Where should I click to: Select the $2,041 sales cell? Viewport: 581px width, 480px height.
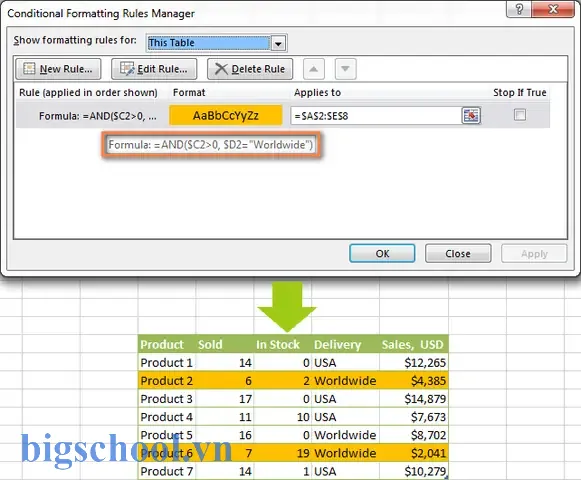pyautogui.click(x=414, y=453)
